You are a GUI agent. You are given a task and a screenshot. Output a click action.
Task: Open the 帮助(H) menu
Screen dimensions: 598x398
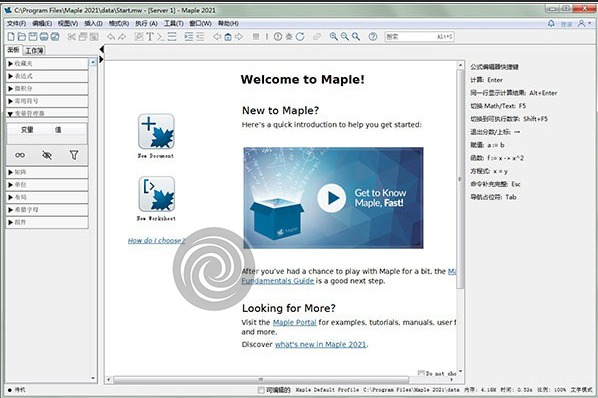tap(228, 24)
